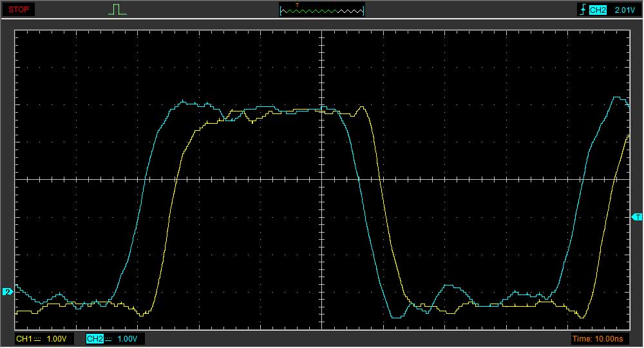Click the red T marker in overview bar

297,5
